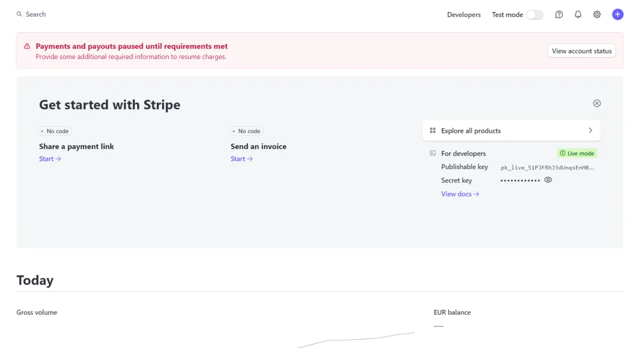Click the Send an invoice title
This screenshot has width=644, height=348.
tap(258, 147)
